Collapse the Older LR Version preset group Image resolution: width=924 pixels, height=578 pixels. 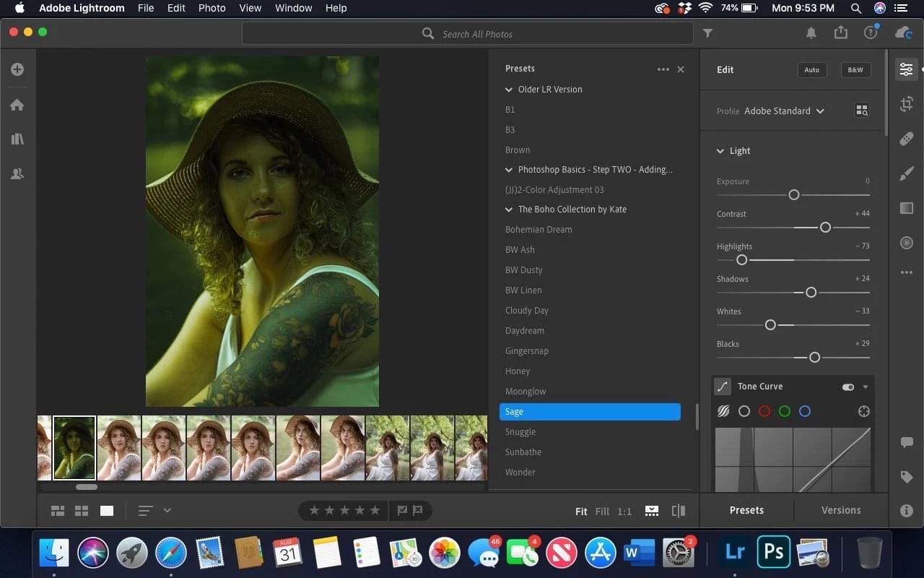(509, 90)
